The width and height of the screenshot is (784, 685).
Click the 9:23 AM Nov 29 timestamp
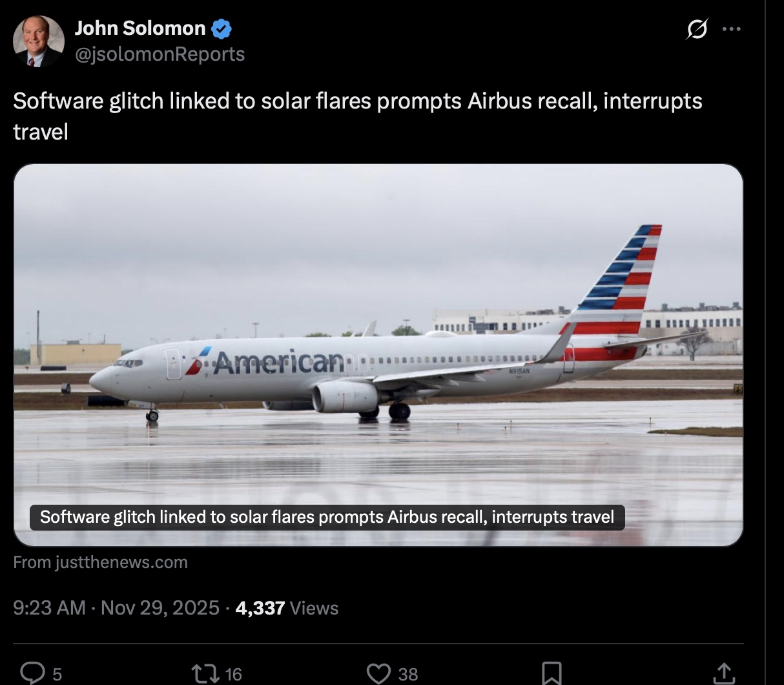pyautogui.click(x=116, y=608)
